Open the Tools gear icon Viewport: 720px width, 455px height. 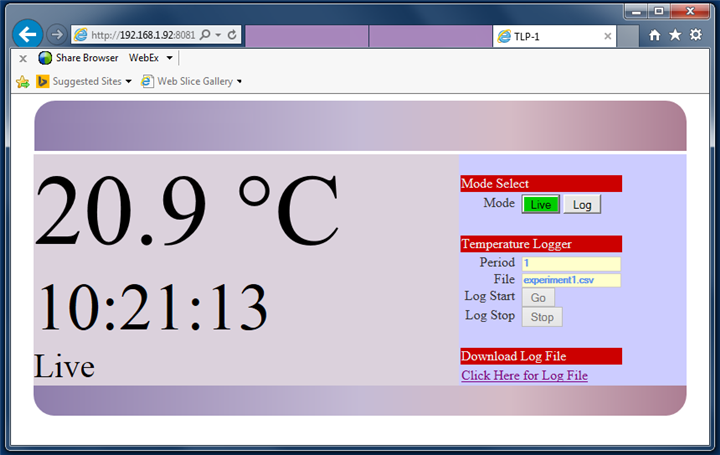696,35
